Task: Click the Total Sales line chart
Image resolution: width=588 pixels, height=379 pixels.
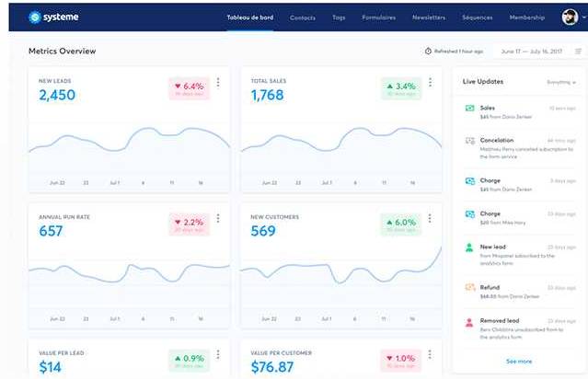Action: click(x=341, y=150)
